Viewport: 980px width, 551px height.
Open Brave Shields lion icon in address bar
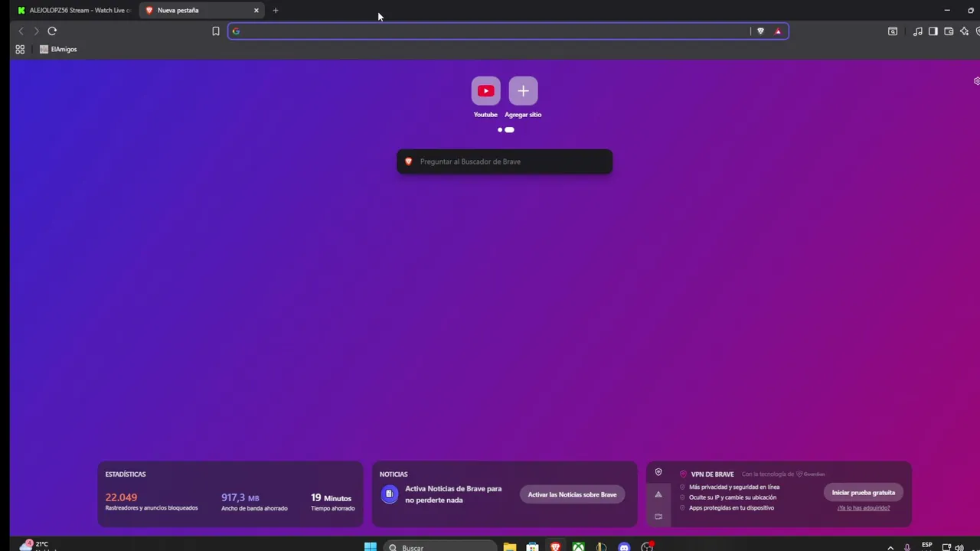(760, 31)
